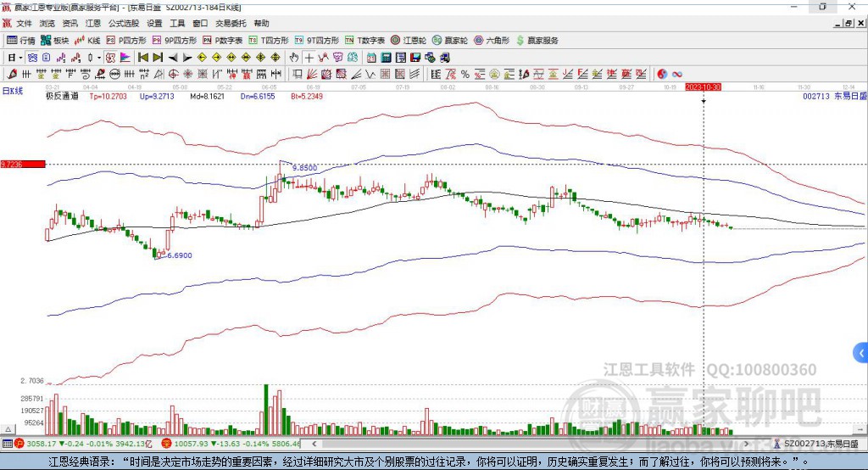The height and width of the screenshot is (470, 868).
Task: Click the horizontal scrollbar left arrow
Action: (x=314, y=444)
